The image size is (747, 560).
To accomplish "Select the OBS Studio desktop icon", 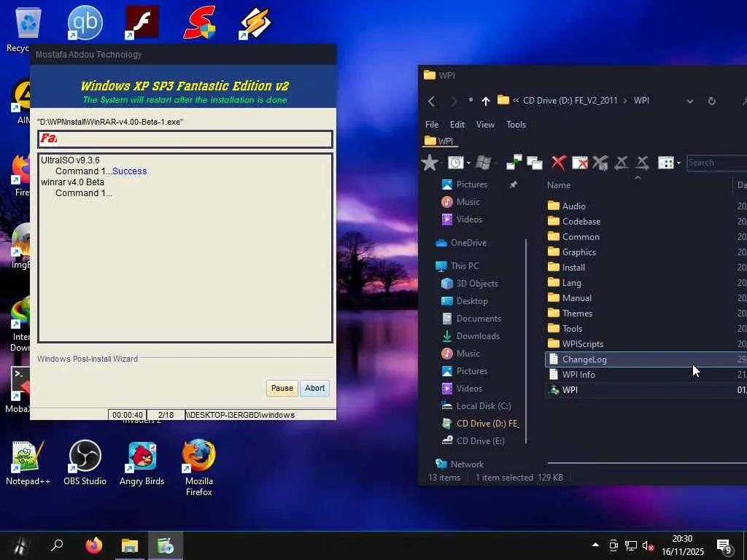I will point(85,463).
